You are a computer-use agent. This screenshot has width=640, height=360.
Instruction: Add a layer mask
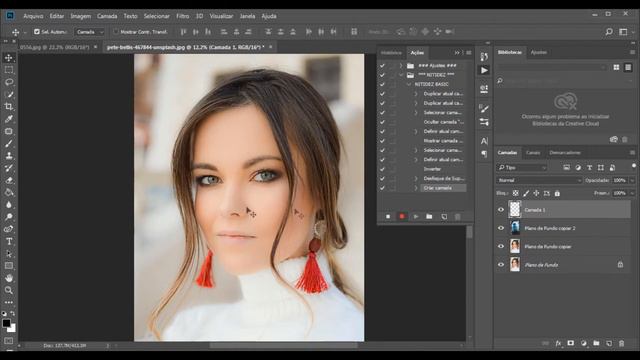point(571,343)
